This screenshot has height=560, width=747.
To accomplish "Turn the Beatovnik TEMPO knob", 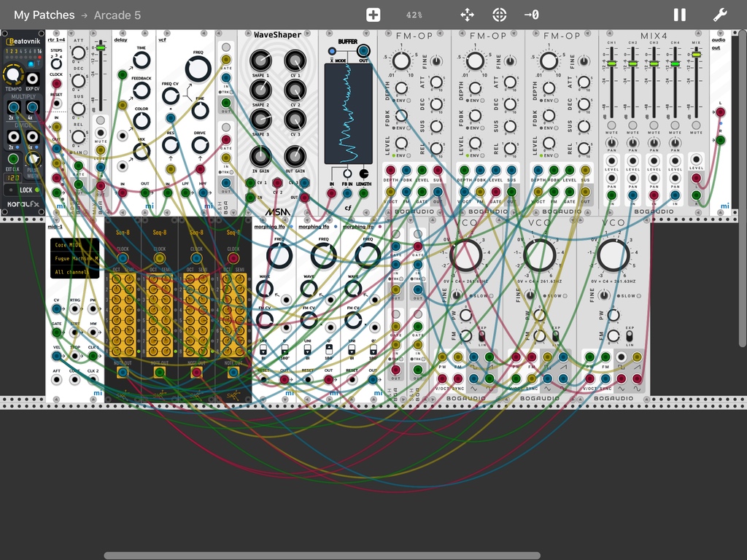I will (13, 75).
